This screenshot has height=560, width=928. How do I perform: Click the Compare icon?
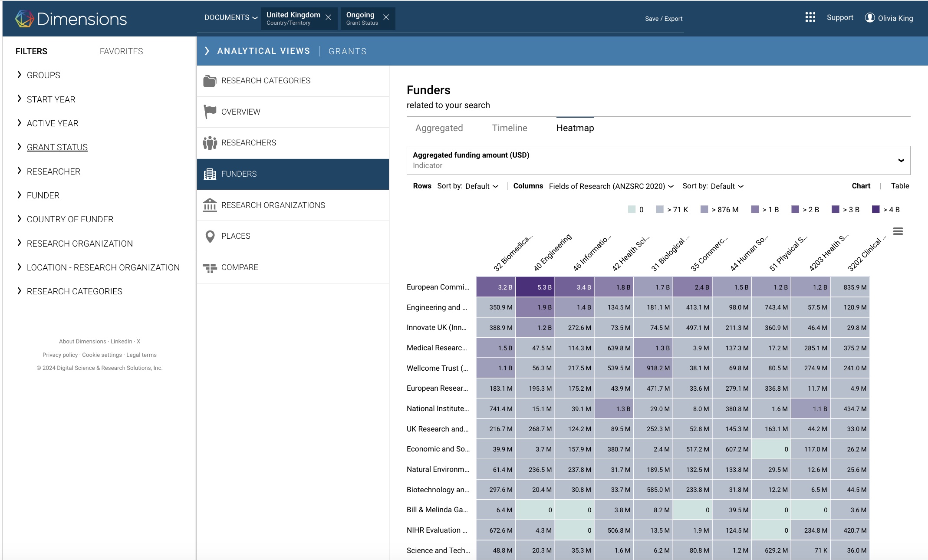[210, 267]
